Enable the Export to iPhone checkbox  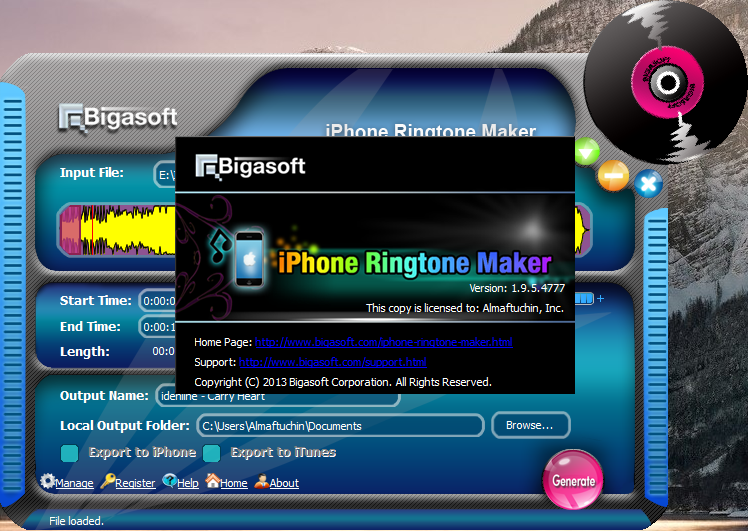70,453
